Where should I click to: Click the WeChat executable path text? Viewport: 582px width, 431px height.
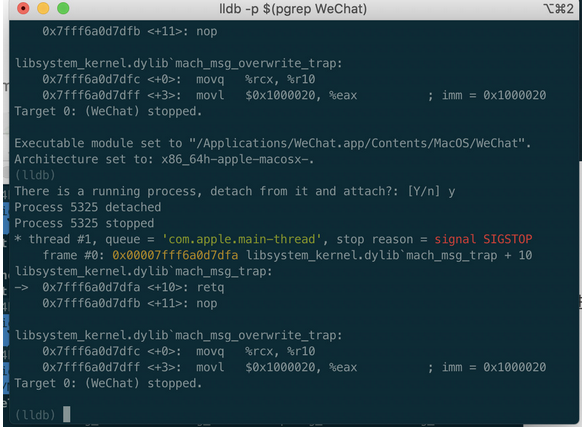point(360,143)
